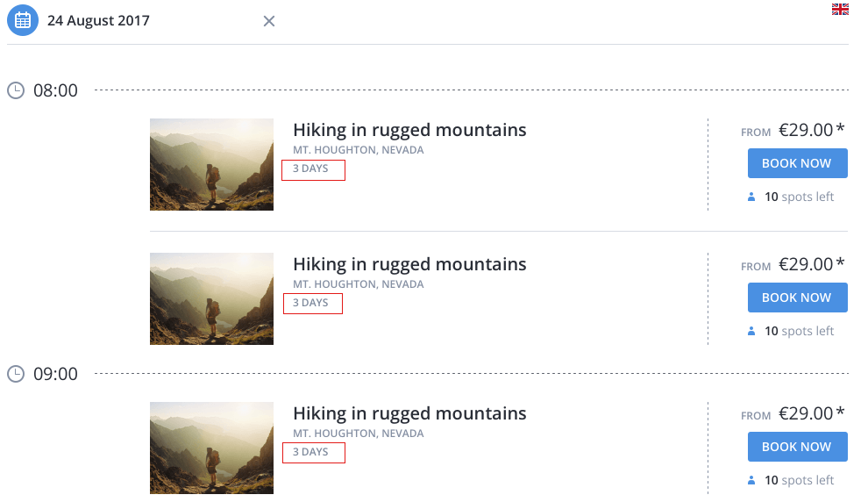This screenshot has width=868, height=502.
Task: Book the second 08:00 hiking trip
Action: click(x=797, y=298)
